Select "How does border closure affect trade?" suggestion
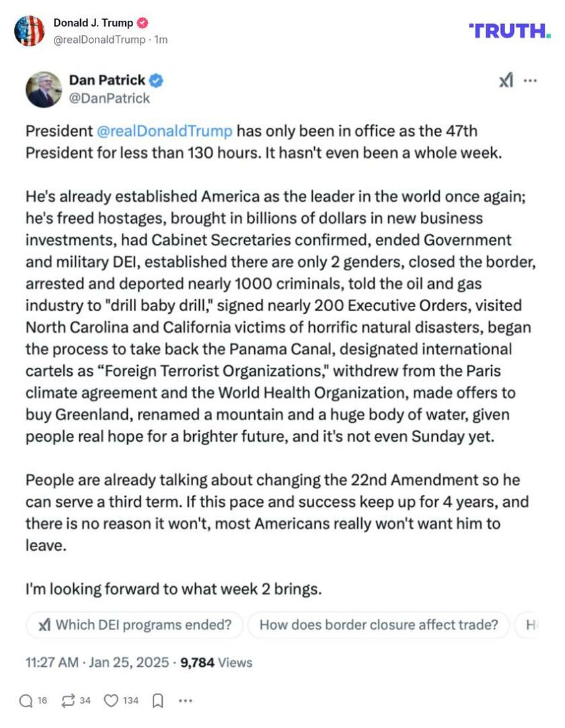The image size is (565, 728). click(x=379, y=625)
